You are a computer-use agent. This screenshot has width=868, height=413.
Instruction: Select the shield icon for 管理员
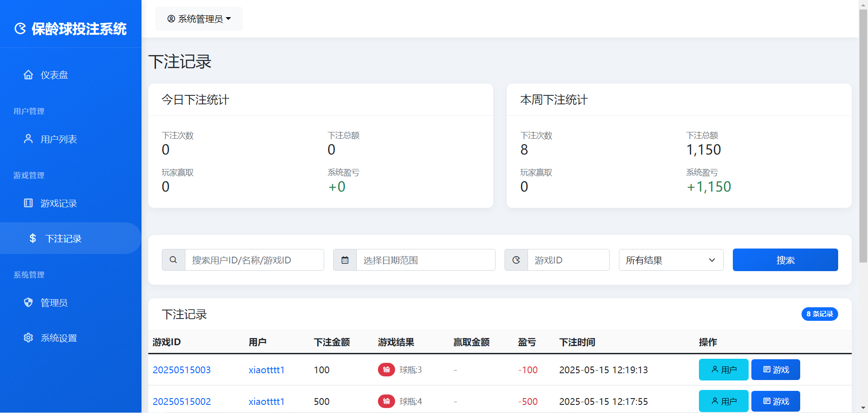pyautogui.click(x=28, y=302)
